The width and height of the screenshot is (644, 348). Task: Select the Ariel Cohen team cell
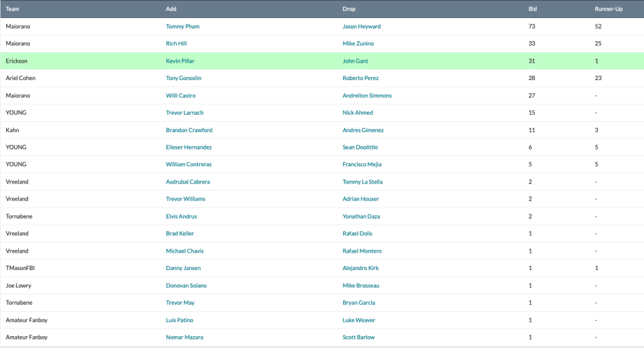[20, 78]
